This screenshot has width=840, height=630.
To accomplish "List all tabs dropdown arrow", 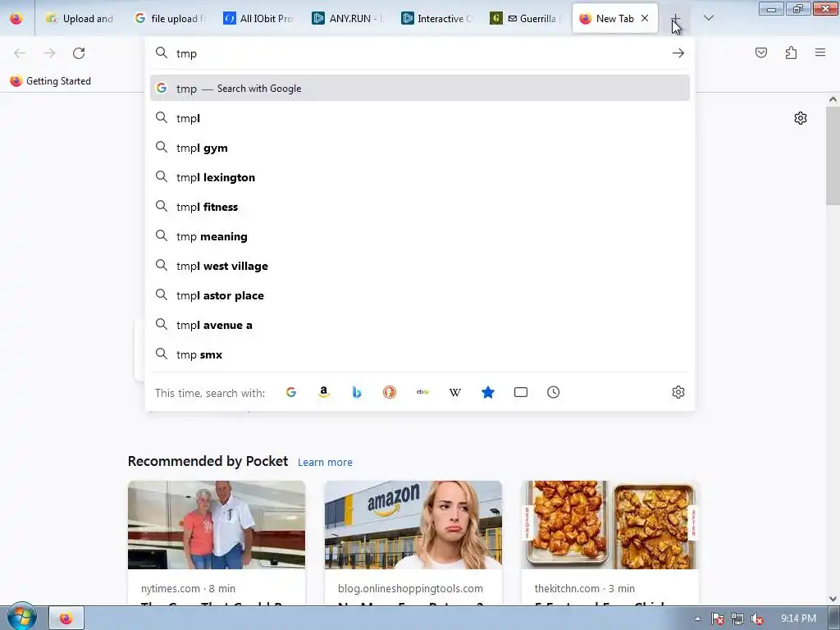I will 708,18.
